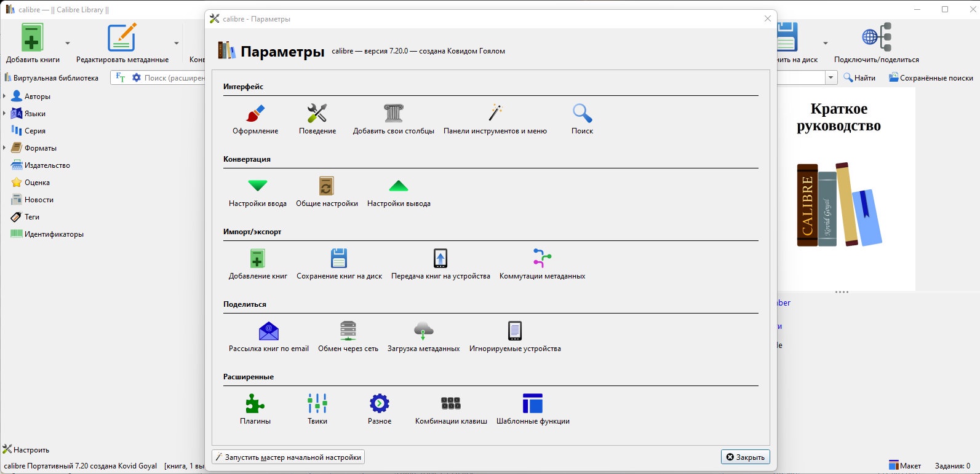Image resolution: width=980 pixels, height=474 pixels.
Task: Click the Закрыть button in the dialog
Action: [745, 457]
